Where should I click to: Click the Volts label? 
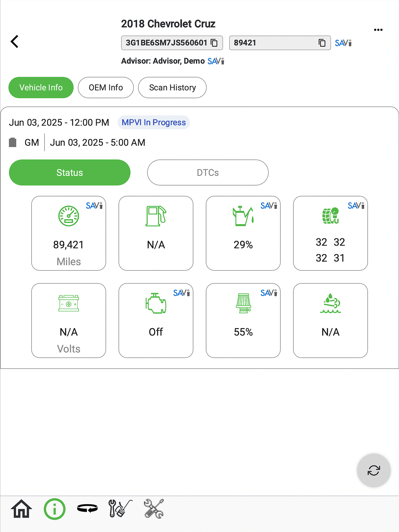pyautogui.click(x=69, y=349)
